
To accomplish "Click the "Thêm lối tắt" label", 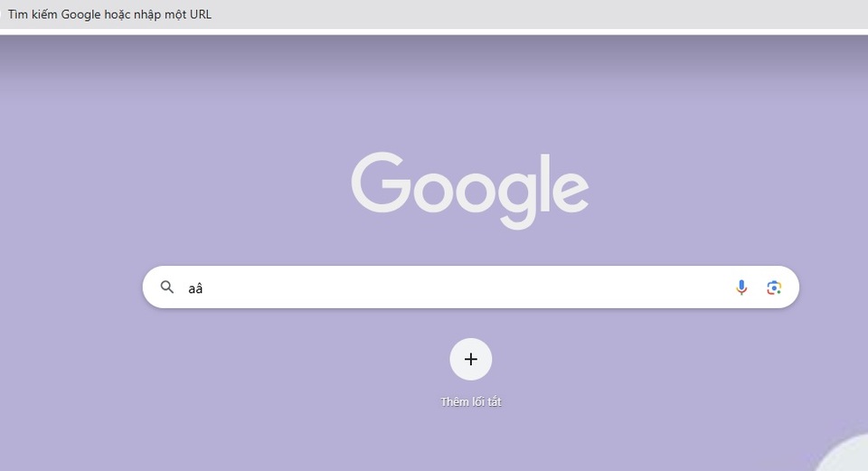I will 470,401.
